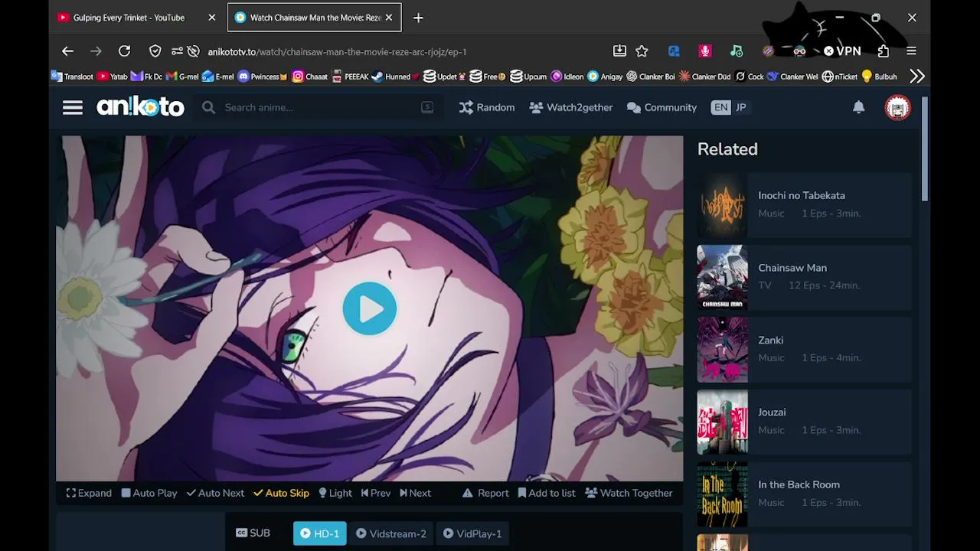Viewport: 980px width, 551px height.
Task: Open site permissions settings icon
Action: pyautogui.click(x=177, y=51)
